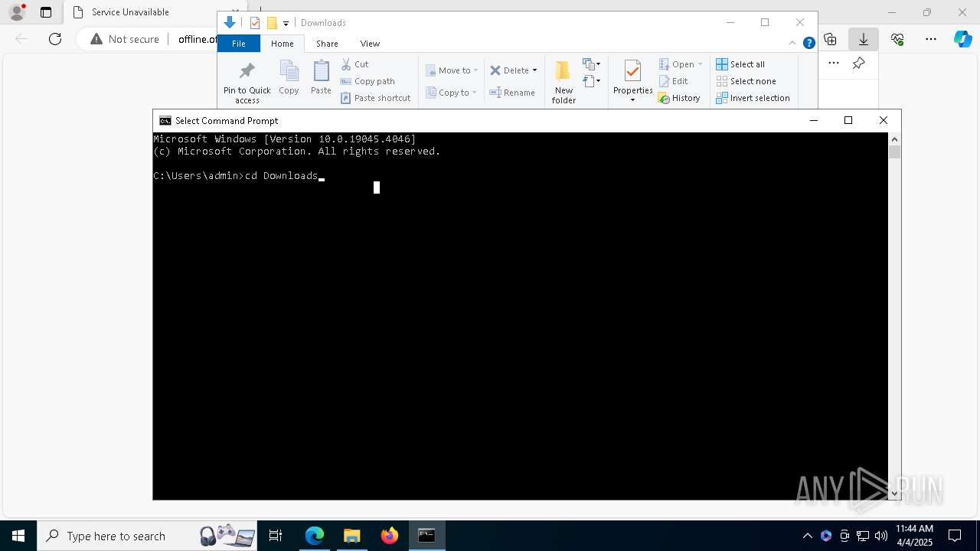Click the Not secure site indicator

tap(125, 39)
